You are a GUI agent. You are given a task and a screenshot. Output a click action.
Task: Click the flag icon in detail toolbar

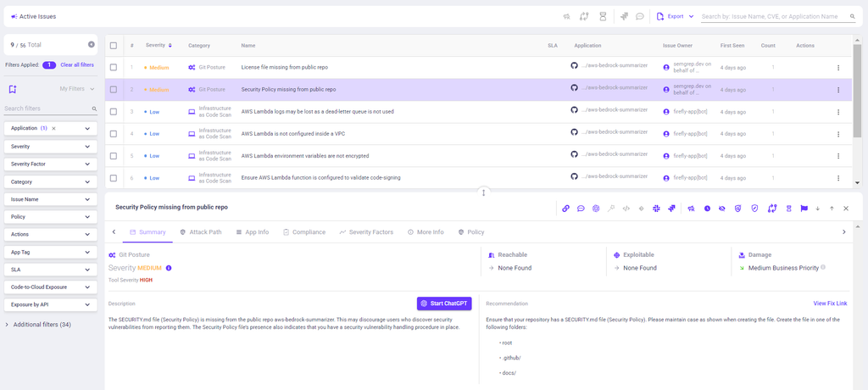804,209
